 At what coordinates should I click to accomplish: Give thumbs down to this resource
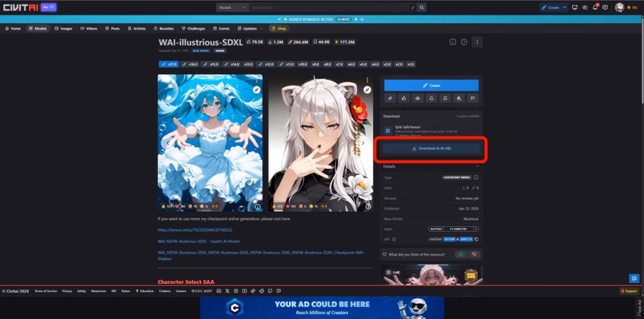(474, 254)
